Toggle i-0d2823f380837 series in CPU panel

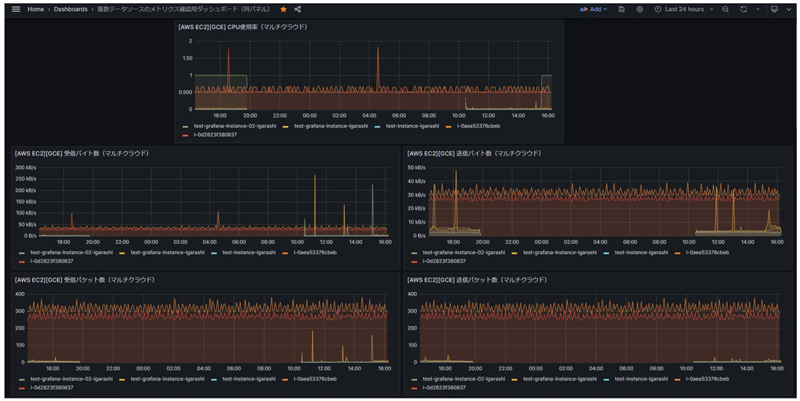click(215, 135)
